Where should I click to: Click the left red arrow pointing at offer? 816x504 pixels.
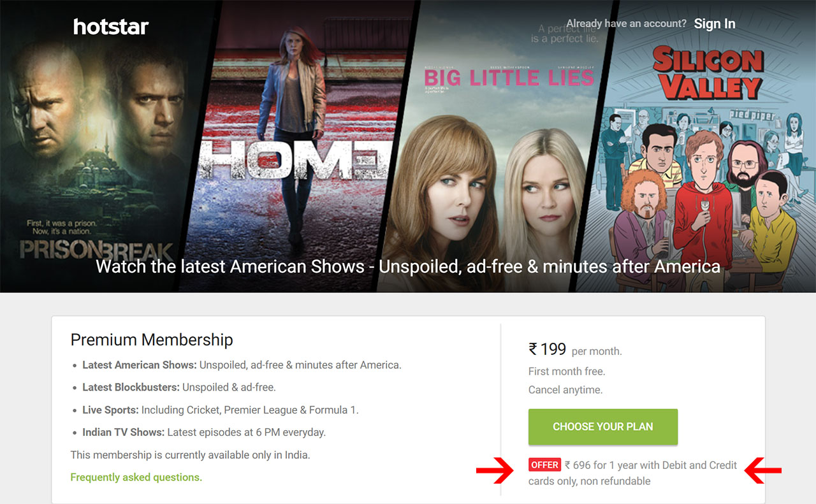click(494, 471)
